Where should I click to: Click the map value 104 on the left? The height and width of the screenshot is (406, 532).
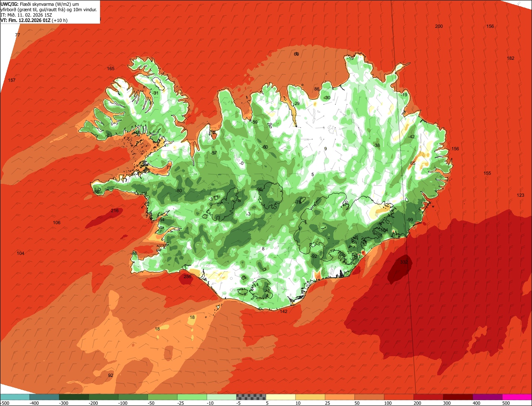coord(20,253)
